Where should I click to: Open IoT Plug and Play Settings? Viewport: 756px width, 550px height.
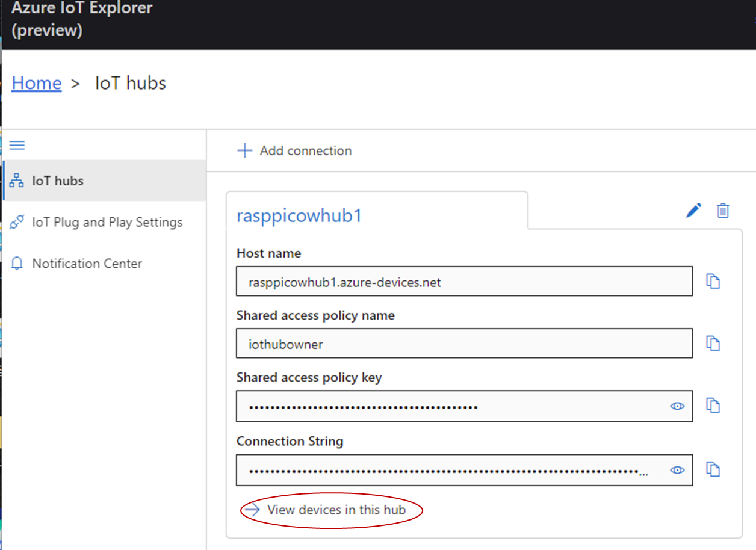pyautogui.click(x=107, y=222)
